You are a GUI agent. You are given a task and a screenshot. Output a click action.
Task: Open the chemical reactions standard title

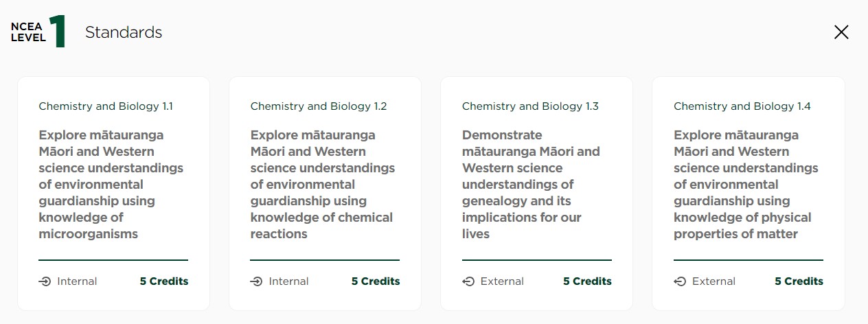[322, 185]
